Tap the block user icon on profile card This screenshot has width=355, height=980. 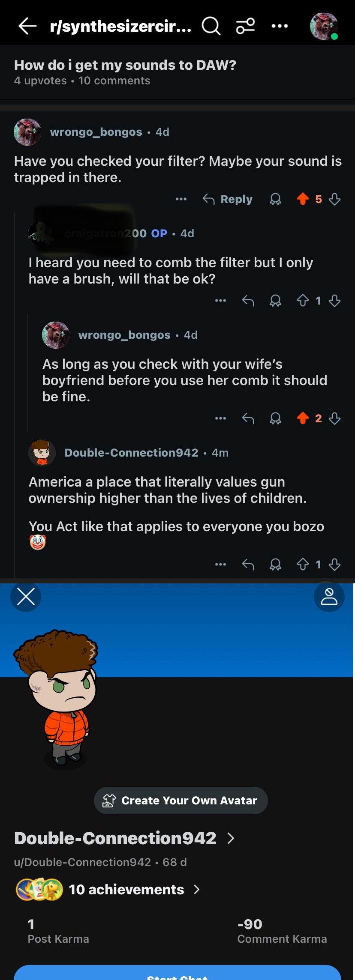(329, 597)
